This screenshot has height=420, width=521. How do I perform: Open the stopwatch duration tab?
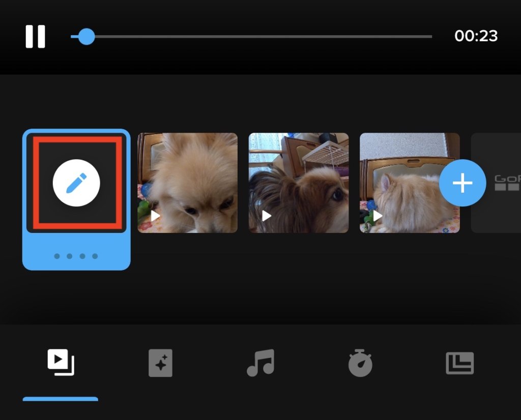click(360, 363)
